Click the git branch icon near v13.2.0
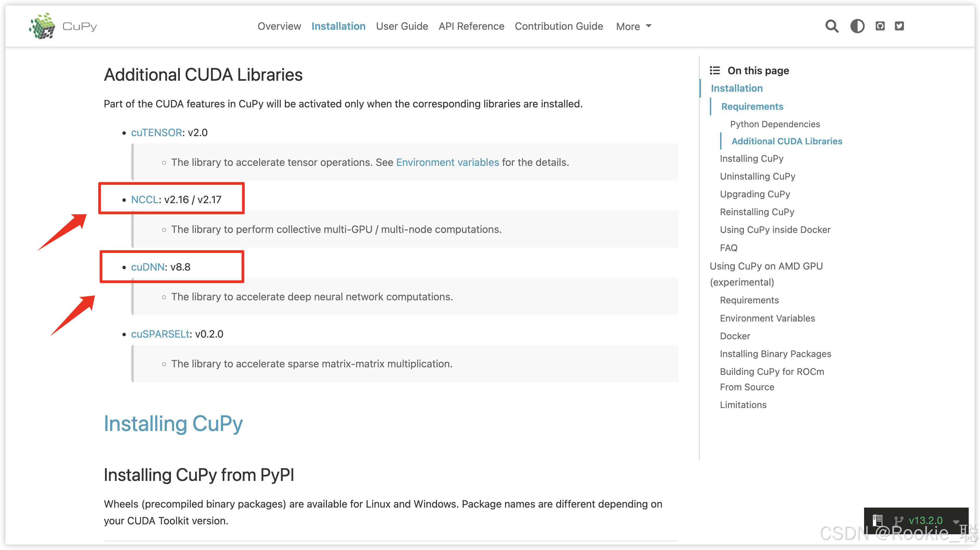The height and width of the screenshot is (550, 980). (x=899, y=520)
